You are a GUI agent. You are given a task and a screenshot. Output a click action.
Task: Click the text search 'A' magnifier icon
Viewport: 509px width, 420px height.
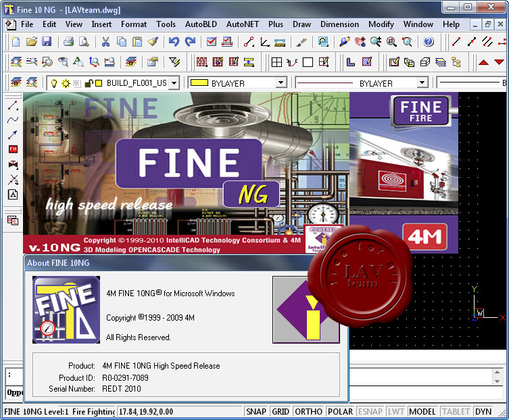(x=78, y=62)
